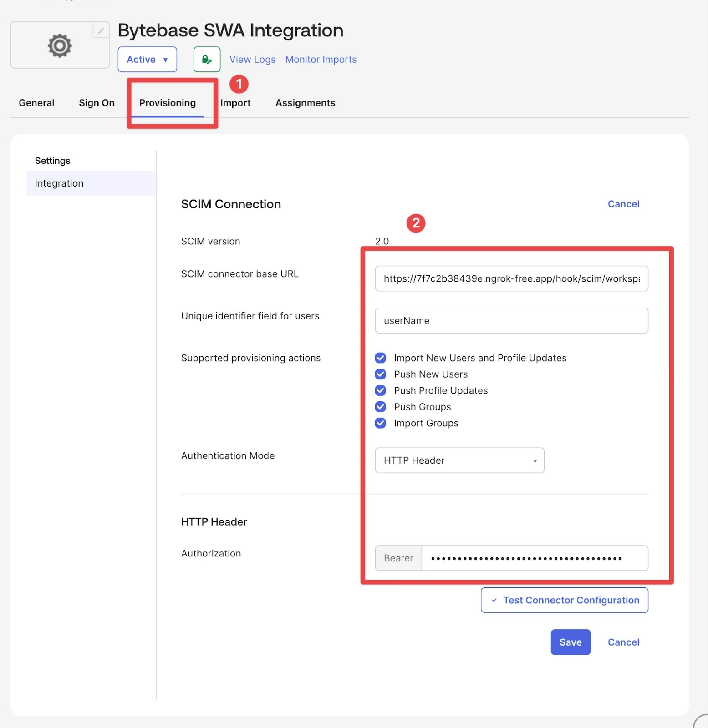The image size is (708, 728).
Task: Uncheck Import New Users and Profile Updates
Action: click(x=381, y=358)
